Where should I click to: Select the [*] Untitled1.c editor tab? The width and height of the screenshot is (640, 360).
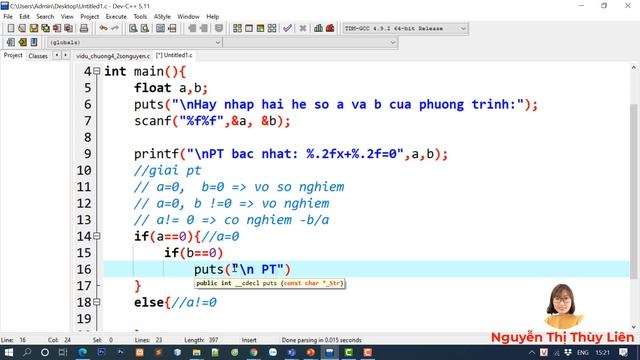click(x=174, y=55)
